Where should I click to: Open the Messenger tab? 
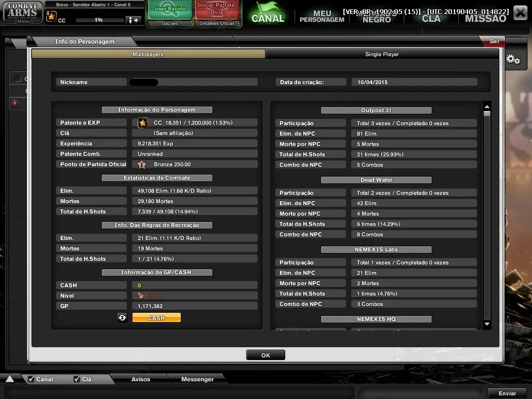(197, 379)
